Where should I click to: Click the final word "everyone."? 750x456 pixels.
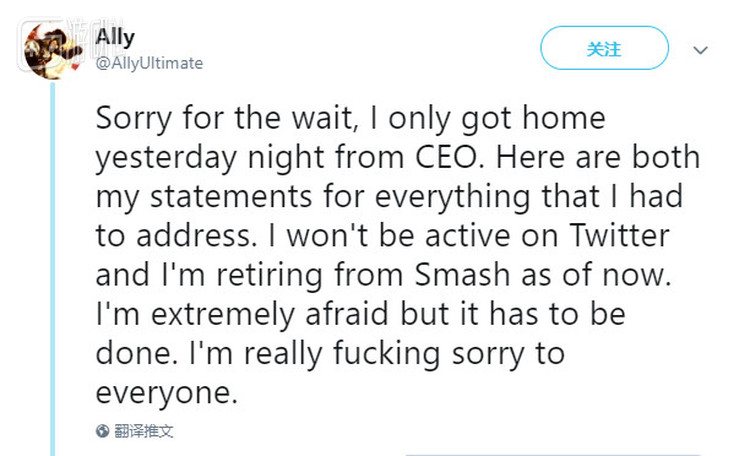coord(168,392)
